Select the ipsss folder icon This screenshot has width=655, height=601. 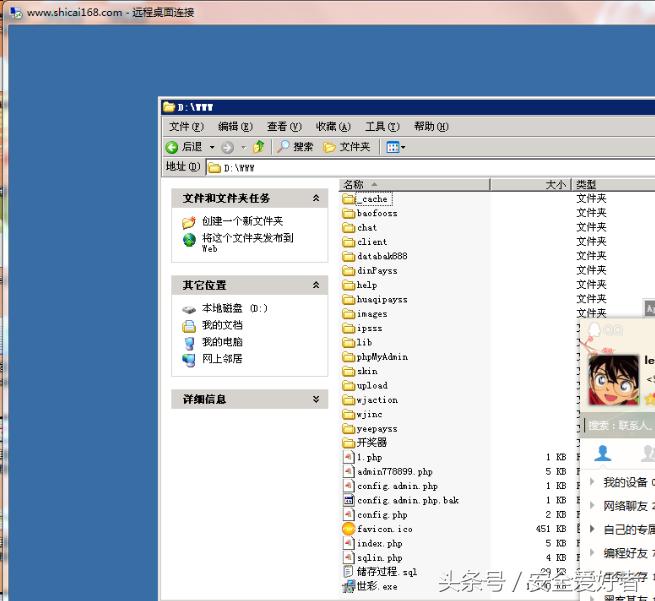348,328
